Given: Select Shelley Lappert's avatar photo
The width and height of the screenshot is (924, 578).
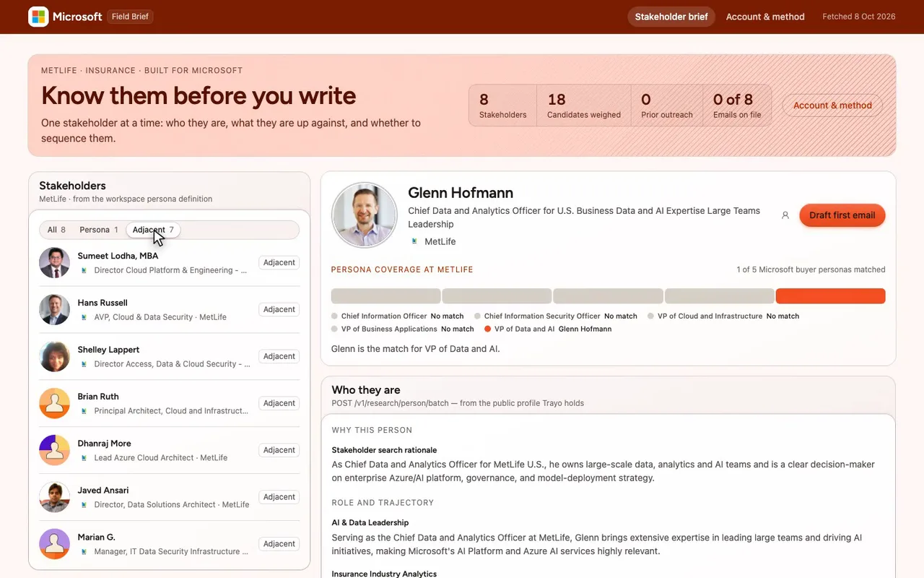Looking at the screenshot, I should pos(55,357).
